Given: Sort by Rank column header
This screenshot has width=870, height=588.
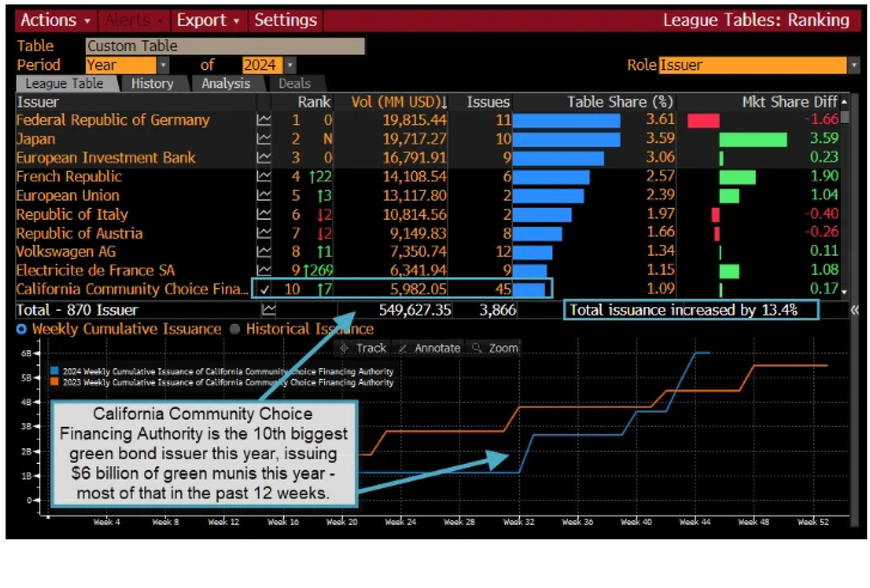Looking at the screenshot, I should click(314, 102).
